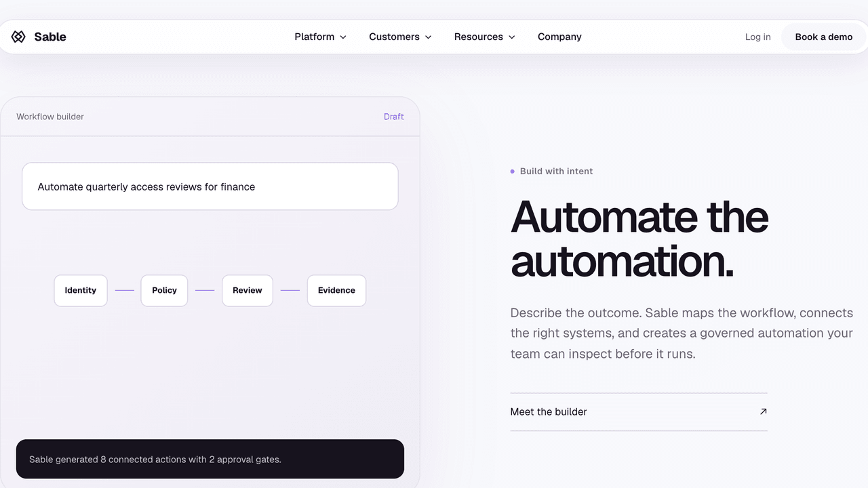Click the Meet the builder link
This screenshot has height=488, width=868.
(639, 411)
